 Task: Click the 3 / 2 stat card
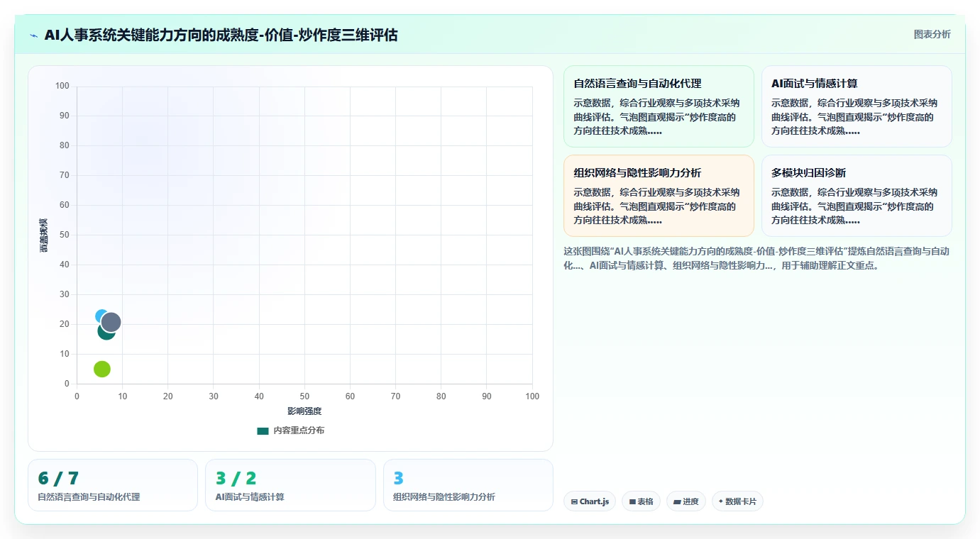coord(290,485)
